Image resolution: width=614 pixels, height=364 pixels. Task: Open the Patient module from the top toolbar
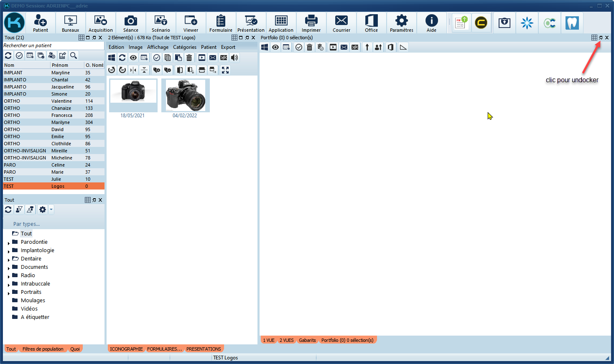tap(40, 23)
